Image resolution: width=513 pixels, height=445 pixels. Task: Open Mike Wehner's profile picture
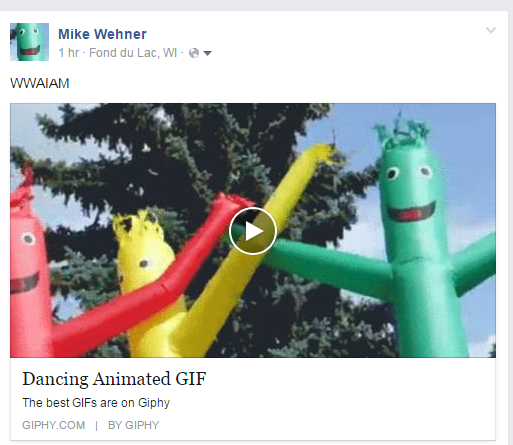click(x=29, y=42)
